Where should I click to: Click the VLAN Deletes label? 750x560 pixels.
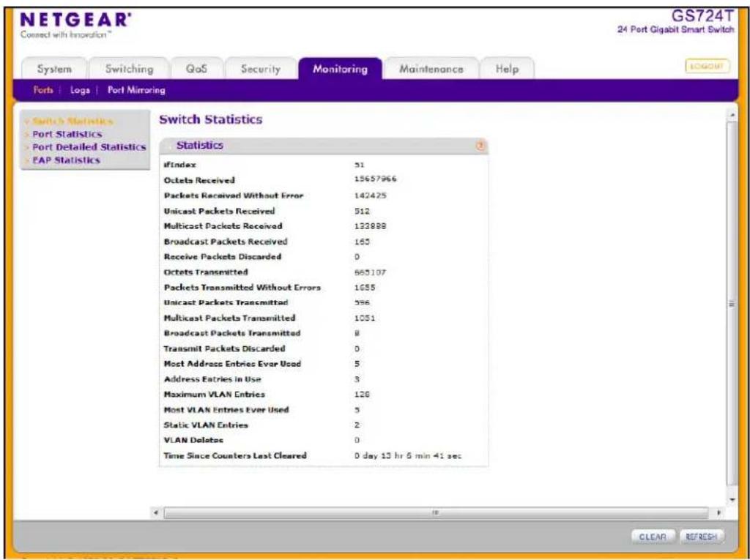click(193, 441)
